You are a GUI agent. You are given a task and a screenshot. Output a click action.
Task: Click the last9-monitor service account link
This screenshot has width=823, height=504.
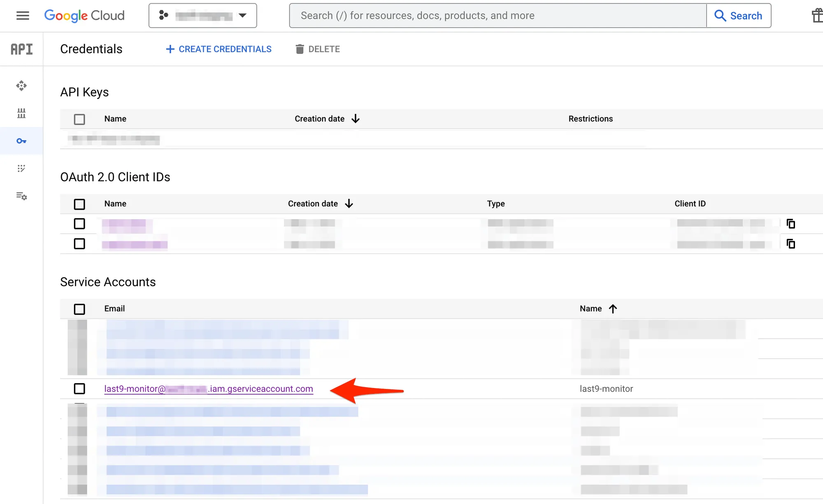209,388
